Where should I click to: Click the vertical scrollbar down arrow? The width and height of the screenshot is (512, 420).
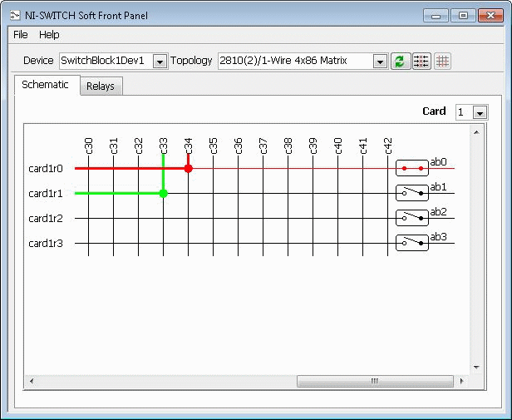pos(476,368)
